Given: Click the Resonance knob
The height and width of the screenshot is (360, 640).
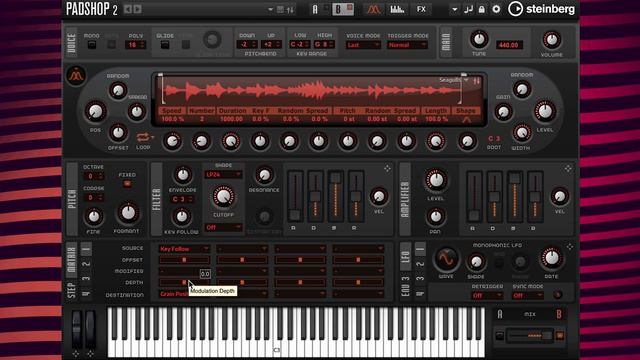Looking at the screenshot, I should 264,176.
